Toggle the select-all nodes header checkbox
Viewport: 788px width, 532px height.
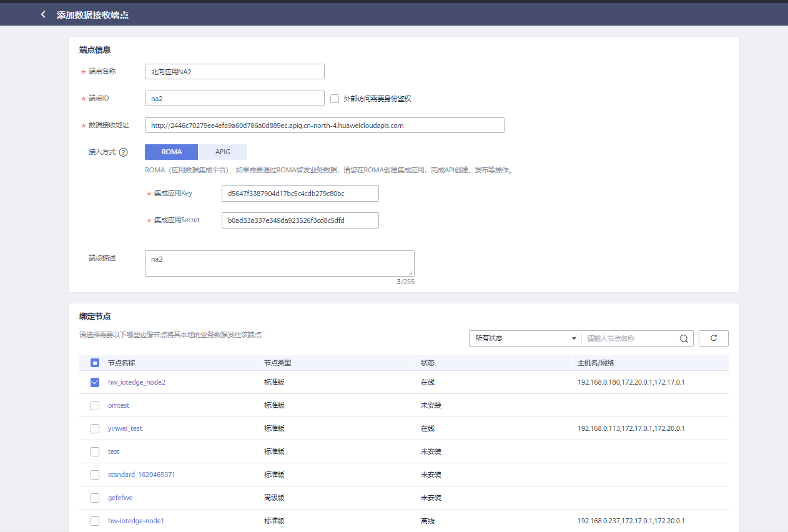pos(95,363)
